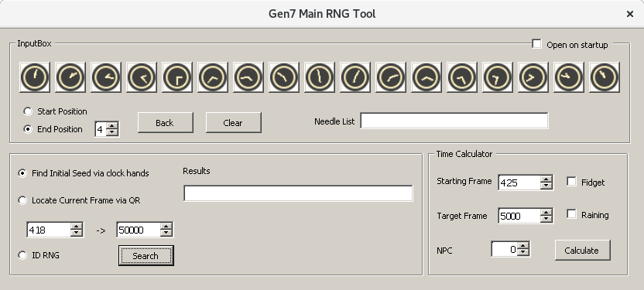644x290 pixels.
Task: Click the first clock button with hand pointing up
Action: coord(35,77)
